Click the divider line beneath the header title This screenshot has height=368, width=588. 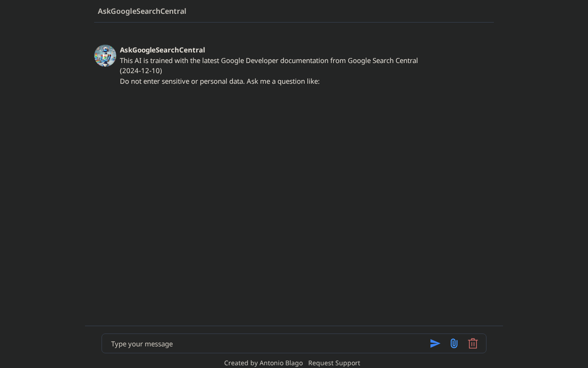294,22
